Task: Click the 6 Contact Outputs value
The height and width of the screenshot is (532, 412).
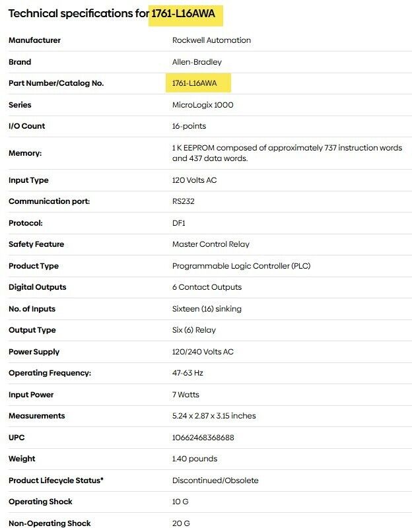Action: (x=207, y=287)
